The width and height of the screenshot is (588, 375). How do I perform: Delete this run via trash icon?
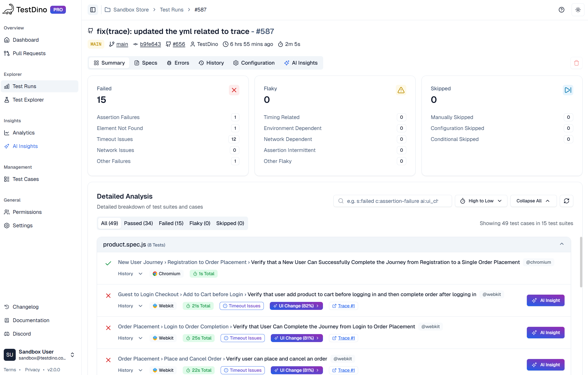click(x=576, y=63)
